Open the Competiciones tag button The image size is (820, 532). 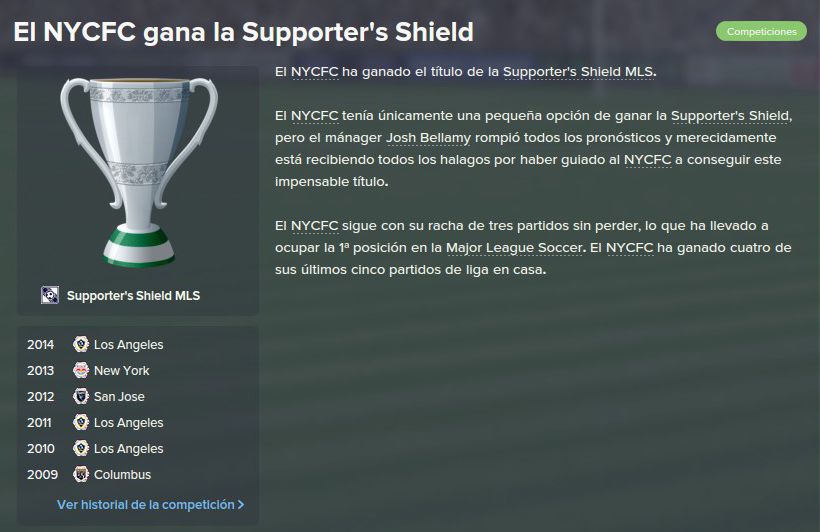tap(761, 31)
